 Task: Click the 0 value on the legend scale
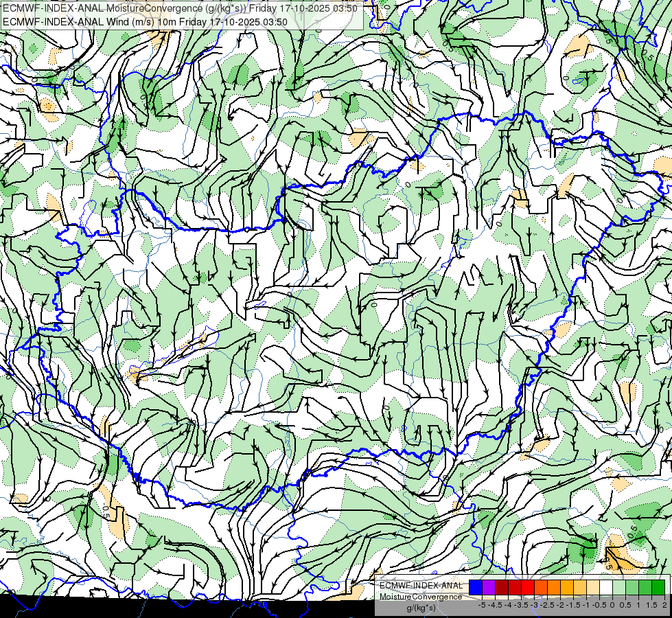(x=612, y=604)
